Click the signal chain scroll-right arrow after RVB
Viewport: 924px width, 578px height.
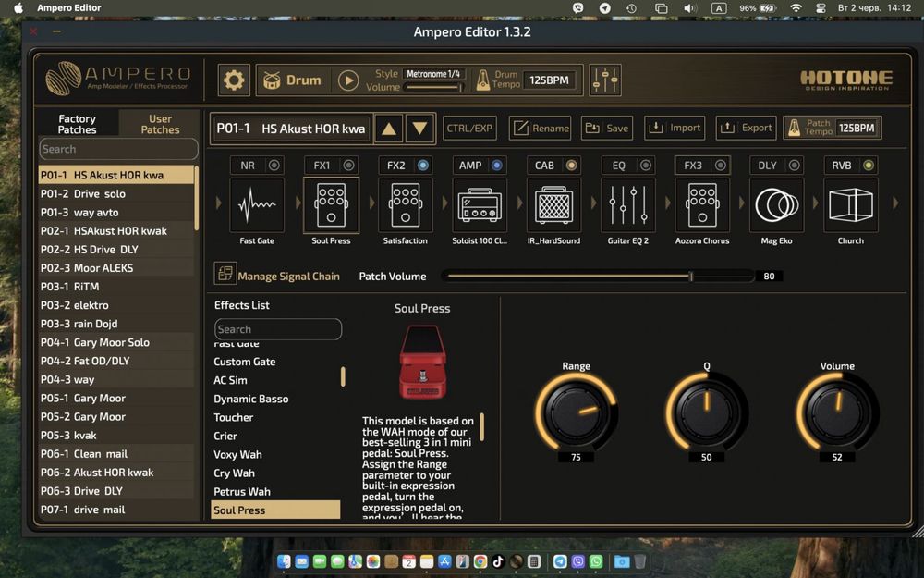point(895,203)
